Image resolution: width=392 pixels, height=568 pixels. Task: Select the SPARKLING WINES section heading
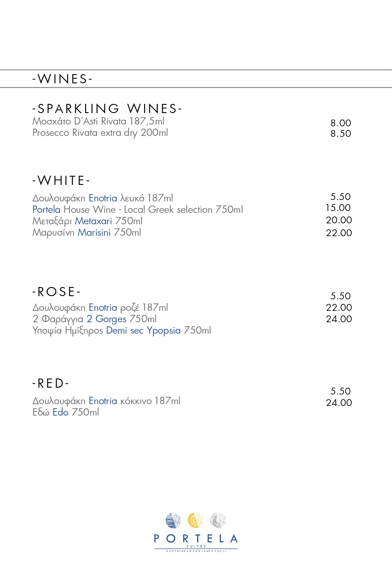point(107,108)
